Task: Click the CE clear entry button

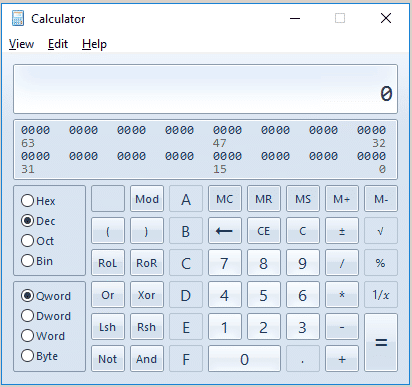Action: (x=264, y=231)
